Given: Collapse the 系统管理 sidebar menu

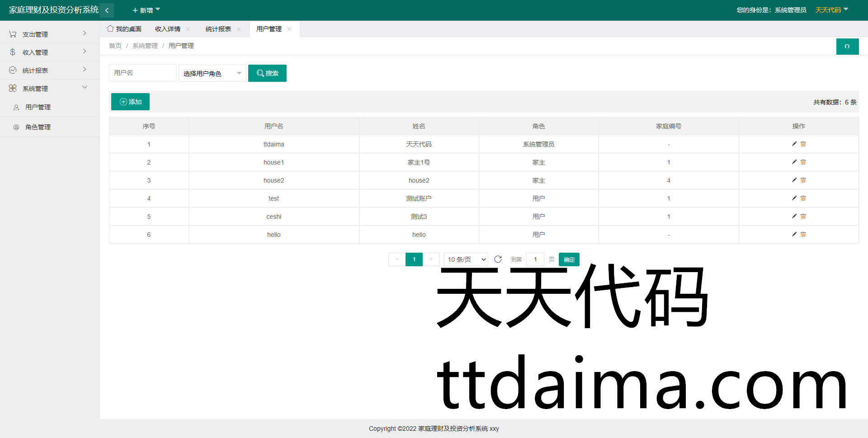Looking at the screenshot, I should coord(49,88).
